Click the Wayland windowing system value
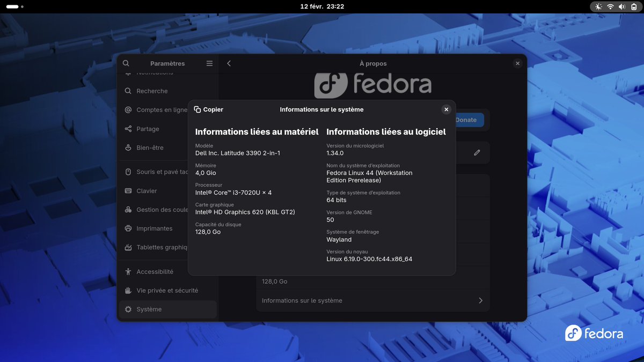 tap(339, 240)
